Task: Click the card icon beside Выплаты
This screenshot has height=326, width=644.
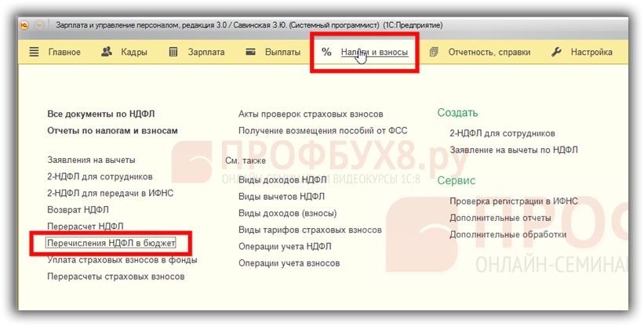Action: tap(250, 52)
